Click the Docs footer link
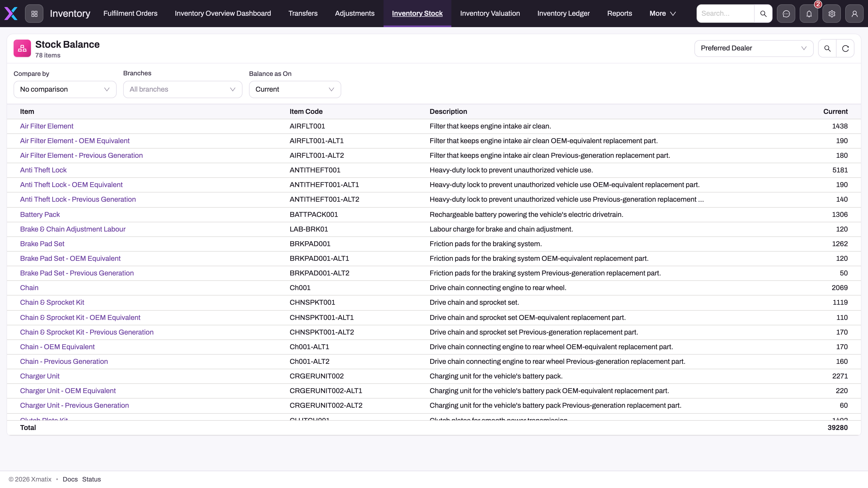868x488 pixels. coord(70,479)
